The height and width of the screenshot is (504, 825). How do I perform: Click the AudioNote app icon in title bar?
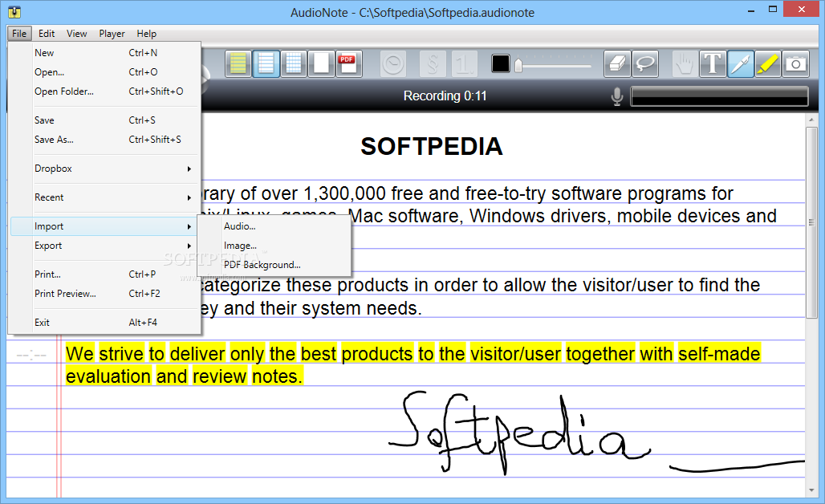[x=14, y=11]
